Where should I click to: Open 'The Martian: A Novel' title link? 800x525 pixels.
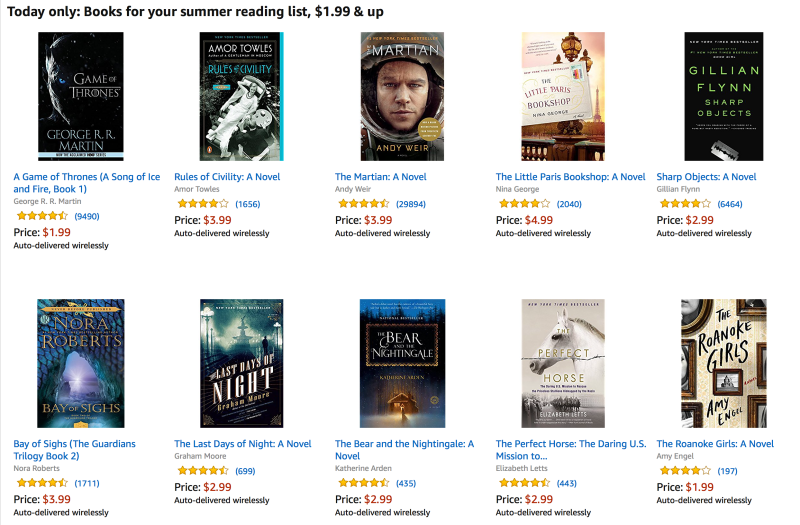(x=381, y=177)
